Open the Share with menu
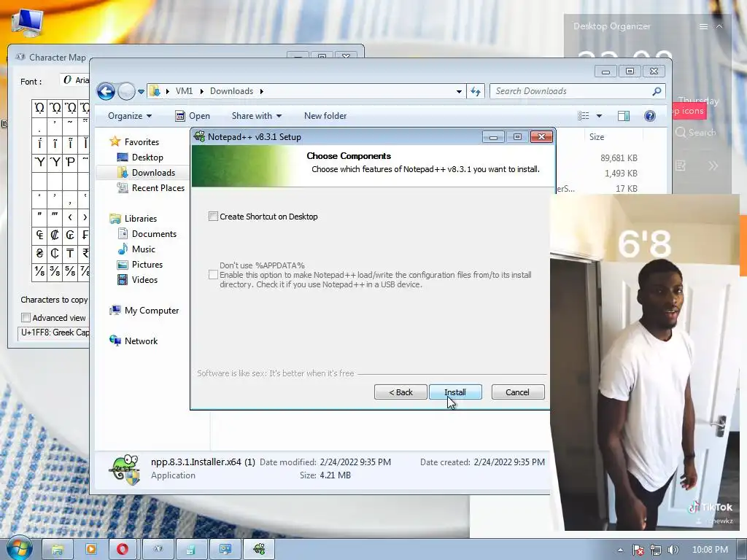 tap(256, 116)
